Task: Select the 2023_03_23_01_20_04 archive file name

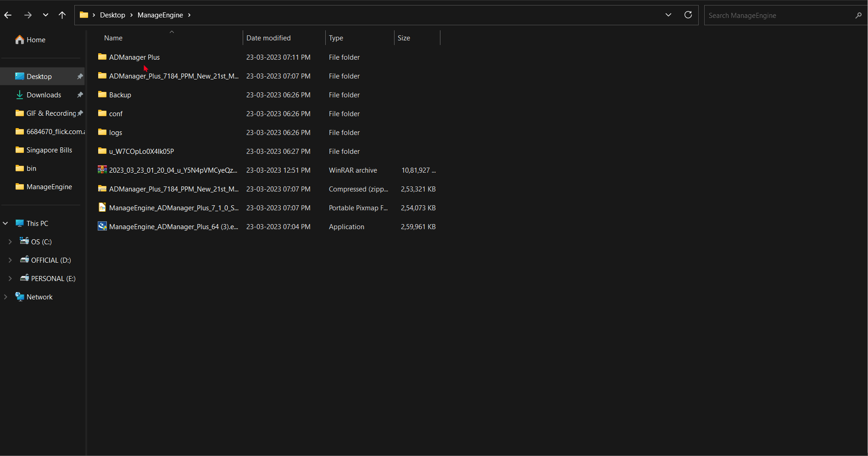Action: coord(173,170)
